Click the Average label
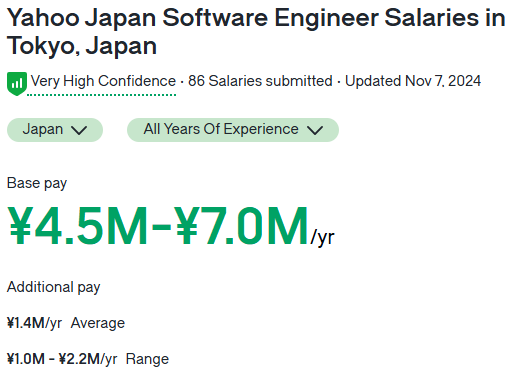This screenshot has width=524, height=374. [98, 323]
